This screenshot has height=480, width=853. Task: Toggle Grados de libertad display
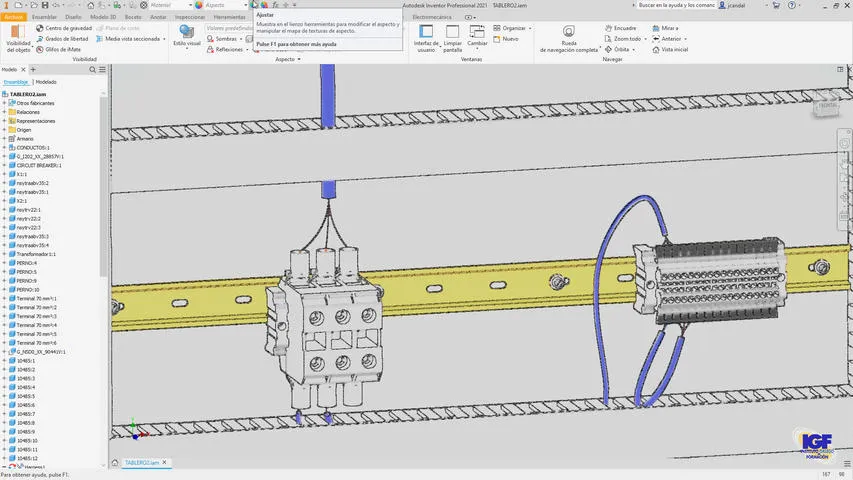[62, 39]
